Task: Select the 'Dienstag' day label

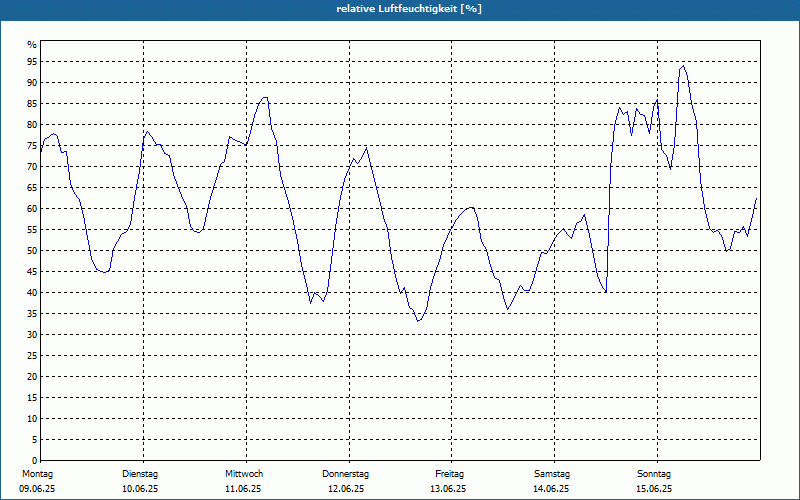Action: coord(140,474)
